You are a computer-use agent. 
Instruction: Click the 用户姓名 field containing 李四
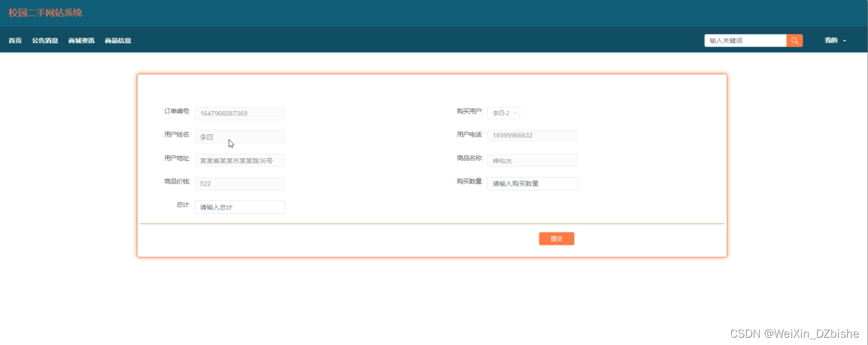pyautogui.click(x=240, y=137)
